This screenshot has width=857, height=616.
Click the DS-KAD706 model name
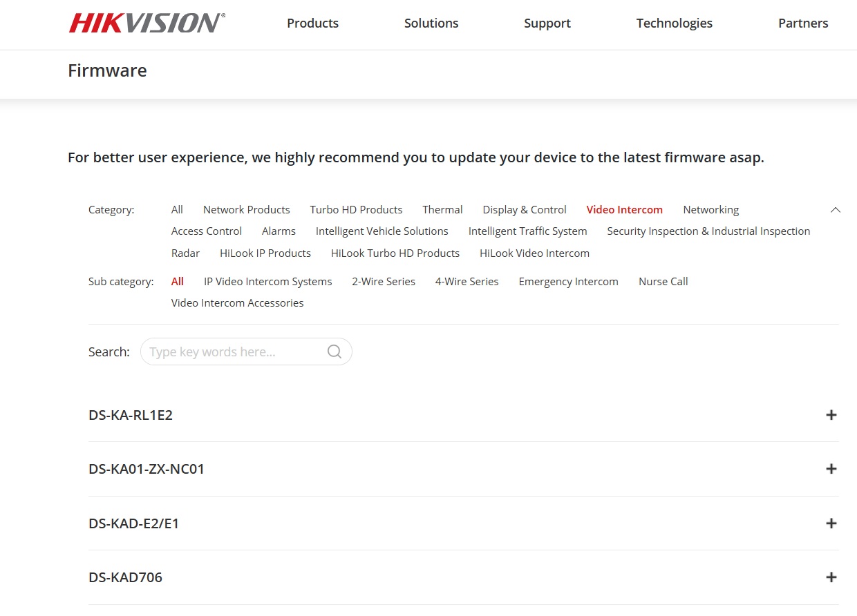pyautogui.click(x=126, y=577)
